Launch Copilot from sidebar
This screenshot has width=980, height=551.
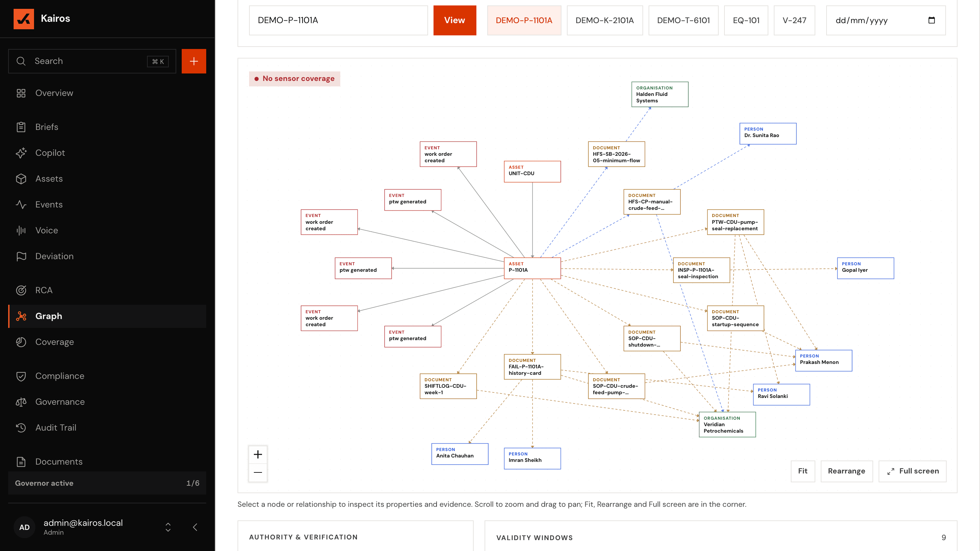point(107,152)
